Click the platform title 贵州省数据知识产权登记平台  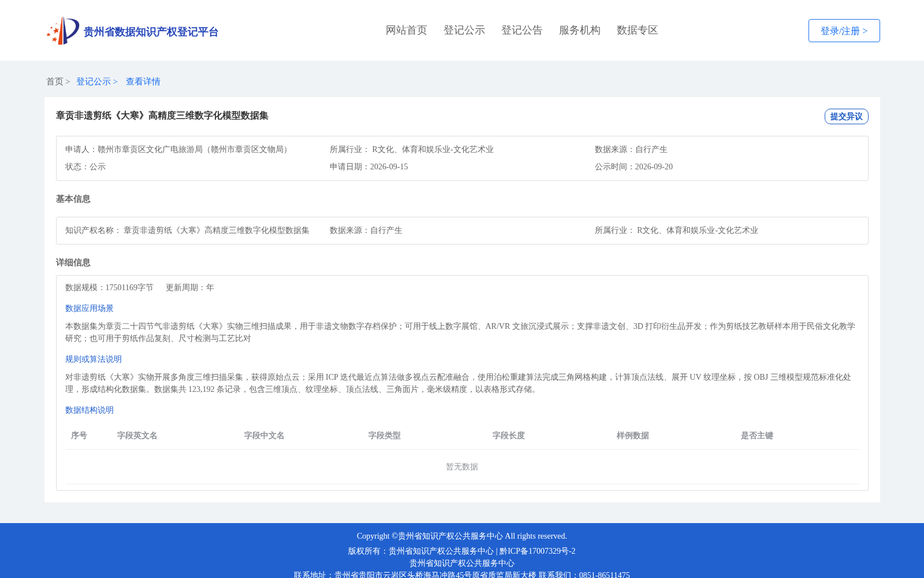pyautogui.click(x=151, y=32)
